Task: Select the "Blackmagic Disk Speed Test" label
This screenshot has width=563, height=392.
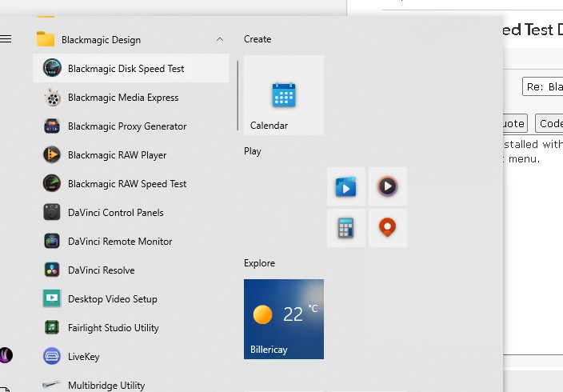Action: [126, 69]
